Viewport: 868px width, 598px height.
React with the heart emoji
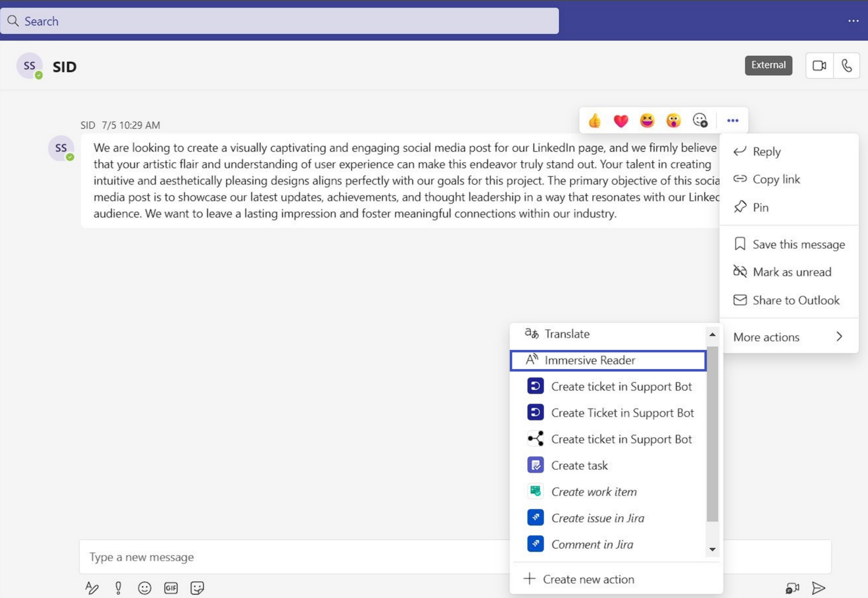tap(621, 120)
